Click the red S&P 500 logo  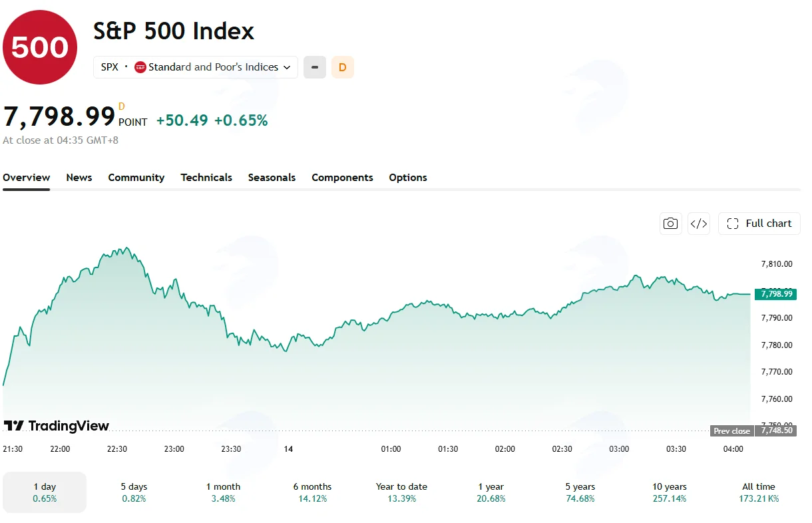(40, 47)
